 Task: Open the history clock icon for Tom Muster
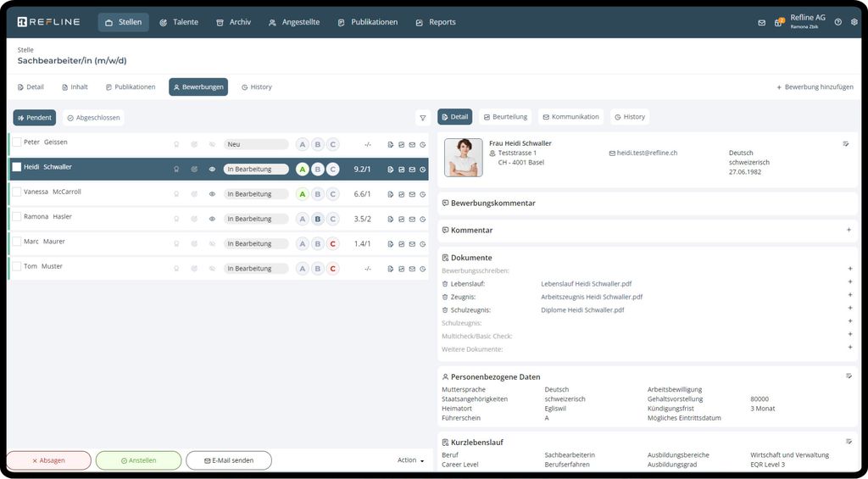point(422,269)
